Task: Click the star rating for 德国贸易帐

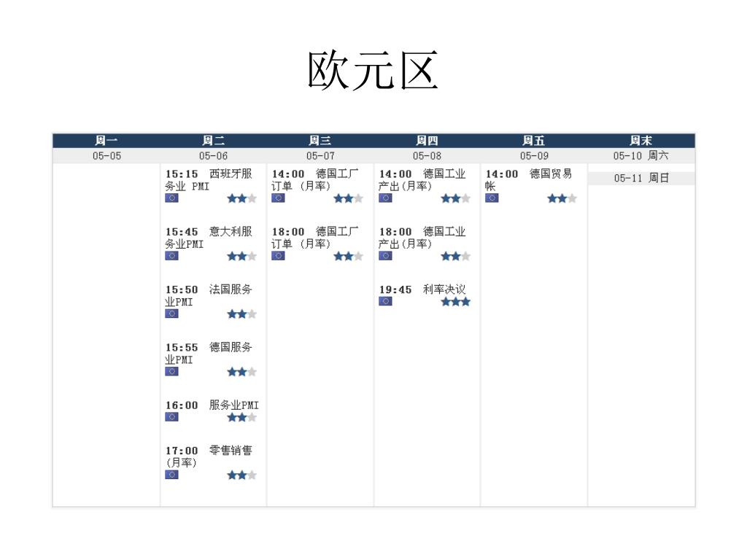Action: click(x=562, y=198)
